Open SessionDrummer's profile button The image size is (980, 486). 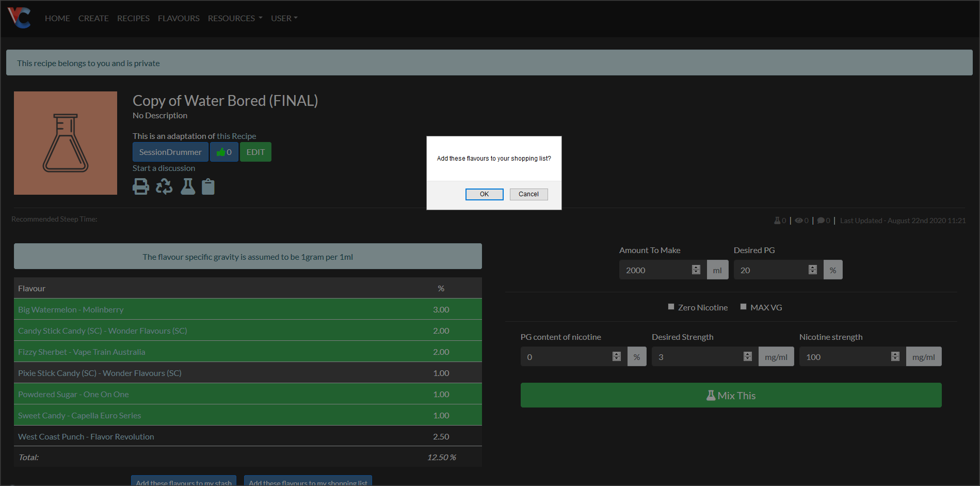point(170,152)
